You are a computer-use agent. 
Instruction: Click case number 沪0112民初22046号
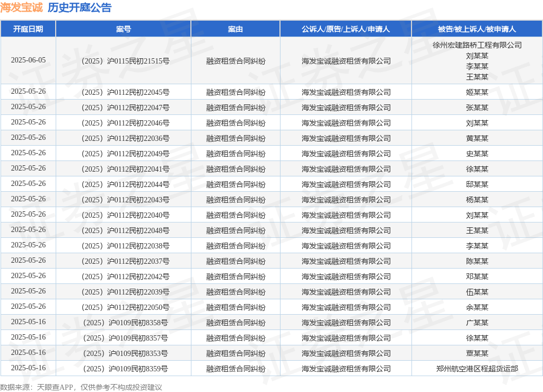(x=125, y=123)
